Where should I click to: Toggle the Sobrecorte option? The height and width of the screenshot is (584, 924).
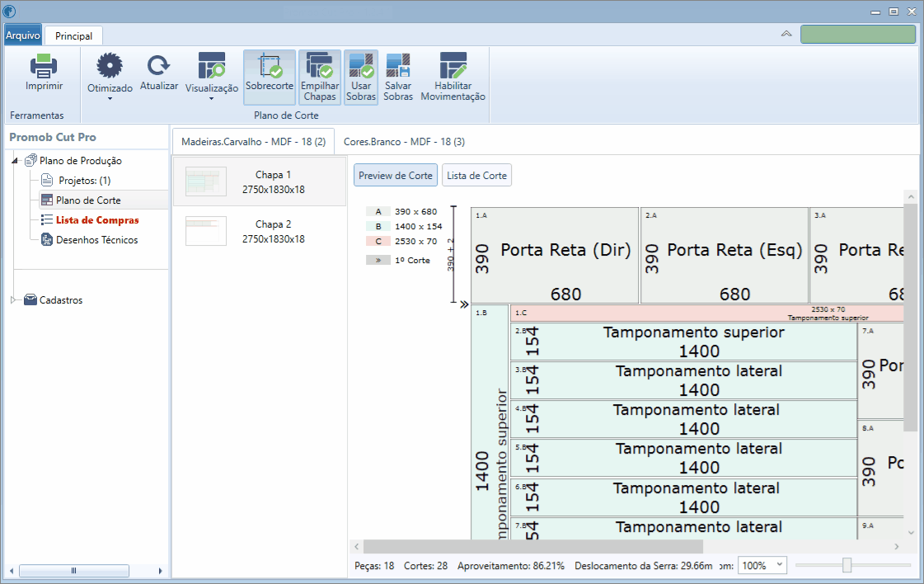[269, 76]
